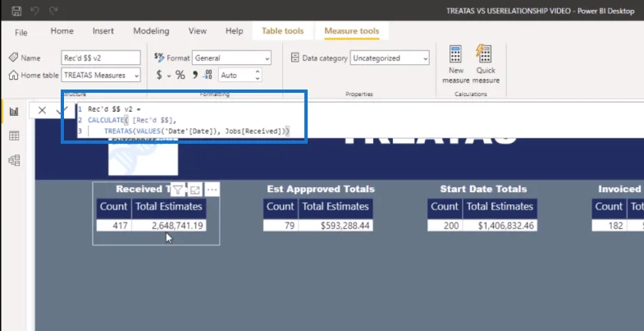This screenshot has height=331, width=644.
Task: Apply percentage format icon
Action: (x=180, y=75)
